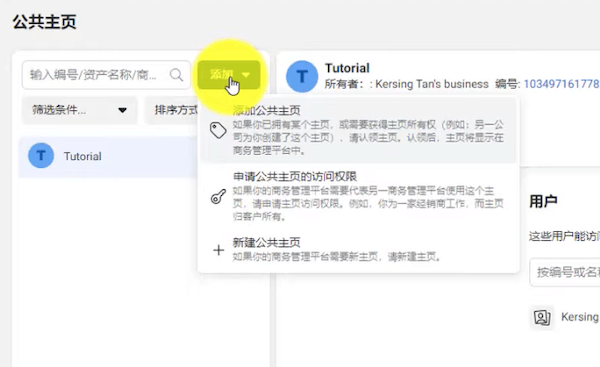Open the 排序方式 dropdown
Viewport: 600px width, 367px height.
click(171, 110)
